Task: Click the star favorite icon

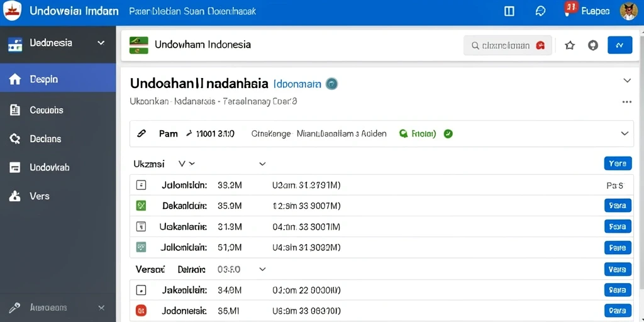Action: (570, 45)
